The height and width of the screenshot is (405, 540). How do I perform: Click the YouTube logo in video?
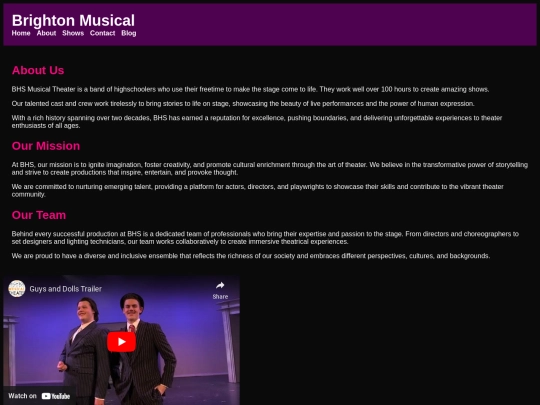(x=56, y=396)
